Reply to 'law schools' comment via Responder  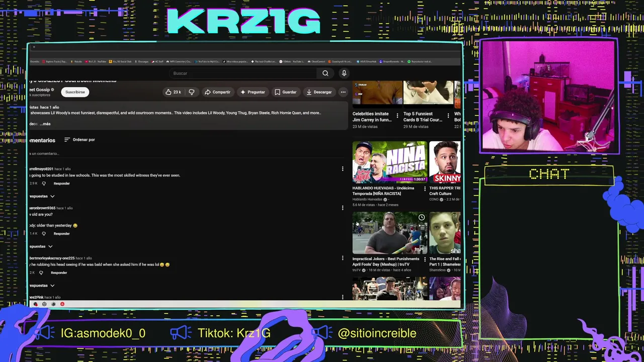(x=61, y=184)
